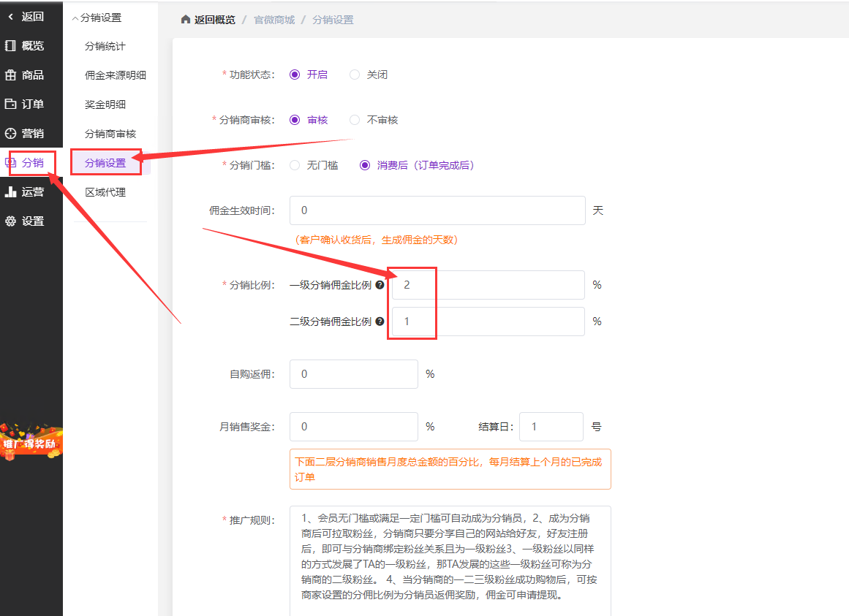
Task: Focus the 一级分销佣金比例 input field
Action: [488, 285]
